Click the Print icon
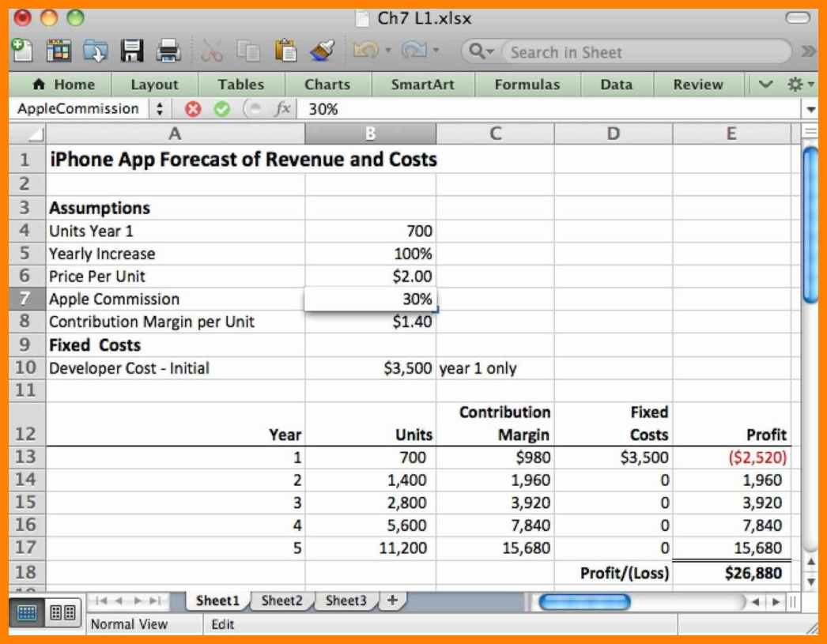This screenshot has width=827, height=644. click(168, 51)
